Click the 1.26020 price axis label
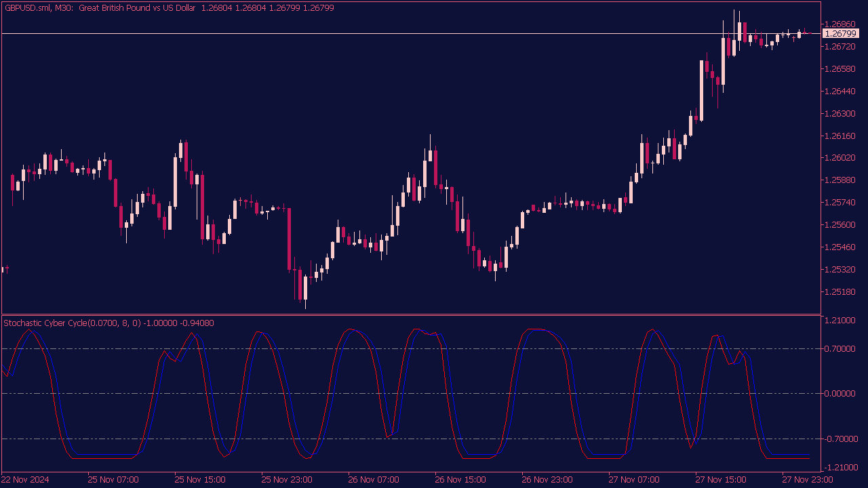Screen dimensions: 868x488 (842, 158)
